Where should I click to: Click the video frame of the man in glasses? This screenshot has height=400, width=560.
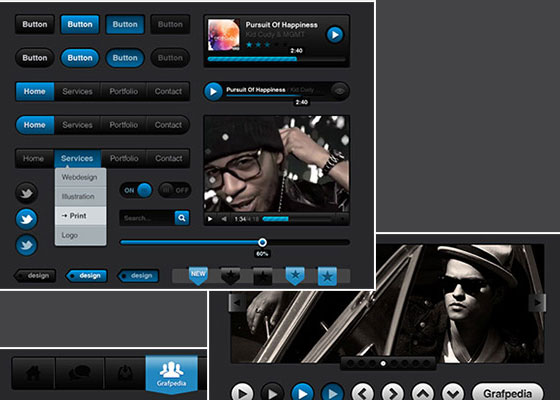coord(277,164)
